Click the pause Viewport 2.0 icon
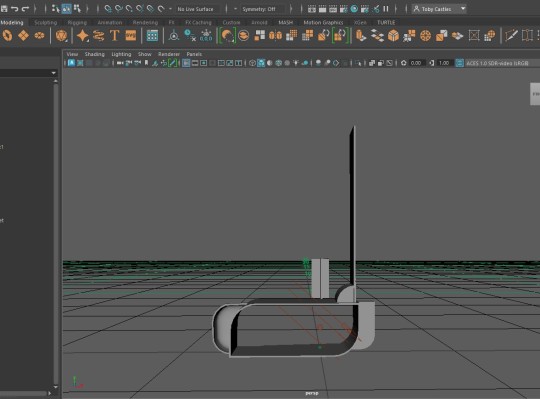 point(386,9)
